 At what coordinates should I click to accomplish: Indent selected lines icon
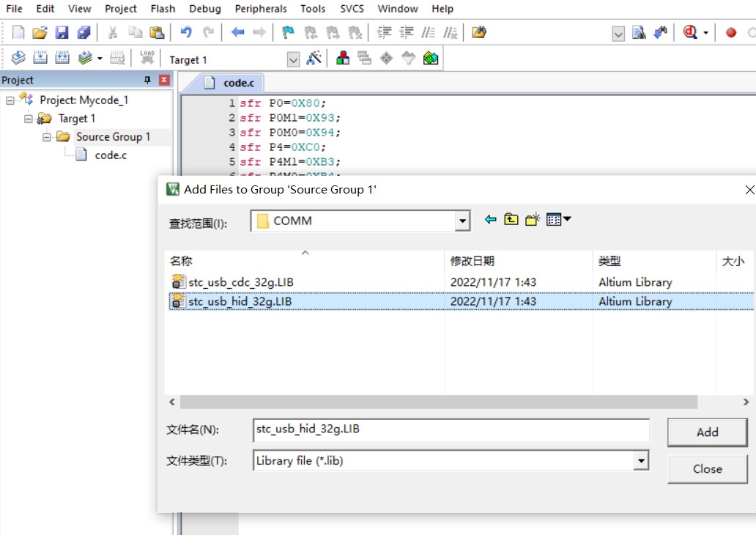(x=385, y=32)
